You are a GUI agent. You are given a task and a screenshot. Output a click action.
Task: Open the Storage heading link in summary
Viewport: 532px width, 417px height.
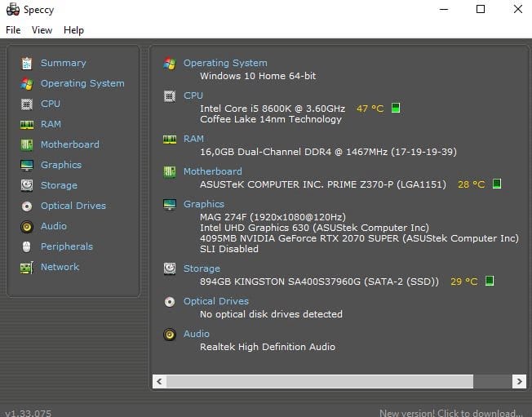(202, 268)
